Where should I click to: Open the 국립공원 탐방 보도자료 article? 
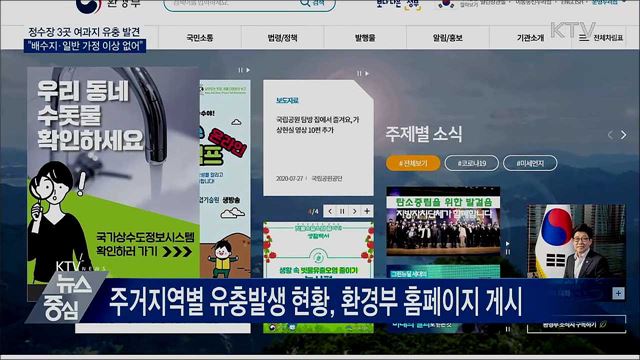pyautogui.click(x=318, y=125)
